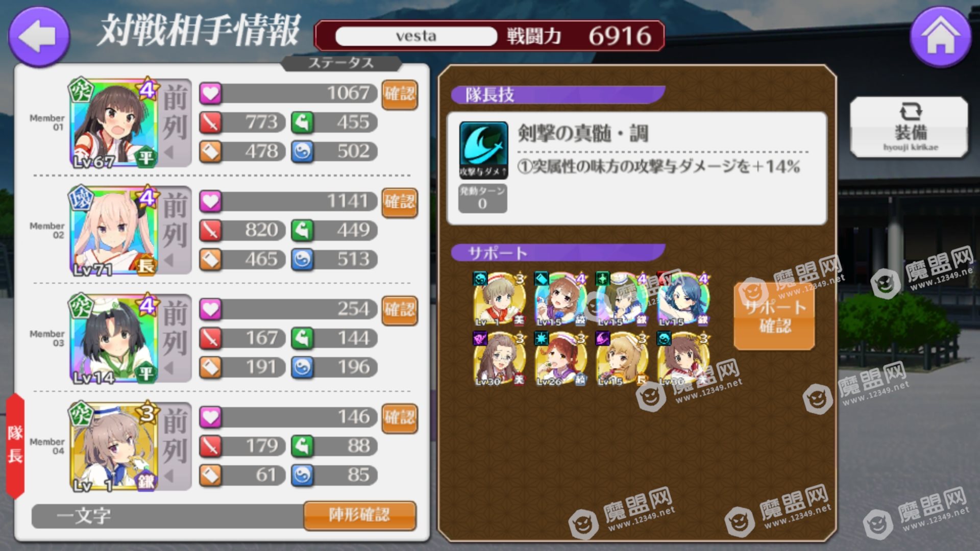
Task: Tap the vesta player name field
Action: point(416,36)
